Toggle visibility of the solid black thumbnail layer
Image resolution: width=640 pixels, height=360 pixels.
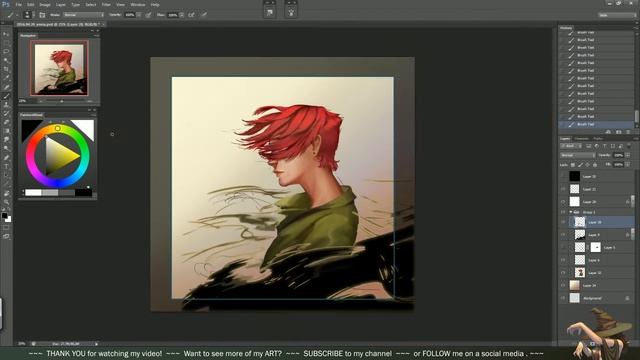[x=563, y=176]
